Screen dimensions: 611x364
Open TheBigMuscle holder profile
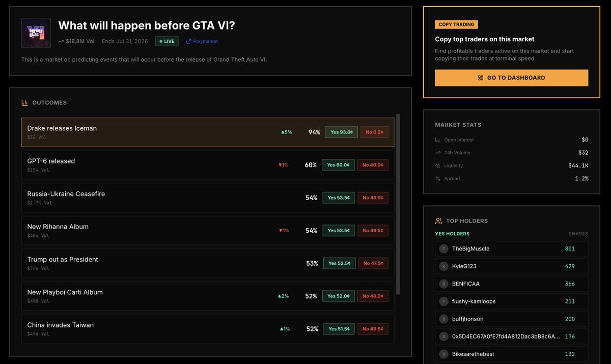tap(511, 249)
